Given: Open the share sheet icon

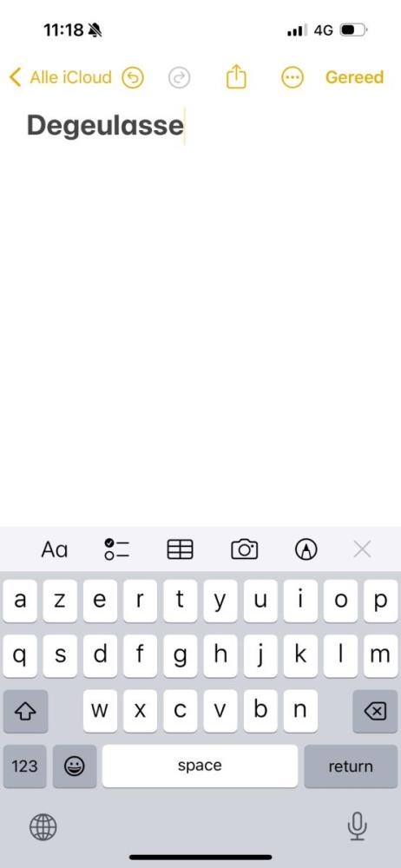Looking at the screenshot, I should pos(236,76).
